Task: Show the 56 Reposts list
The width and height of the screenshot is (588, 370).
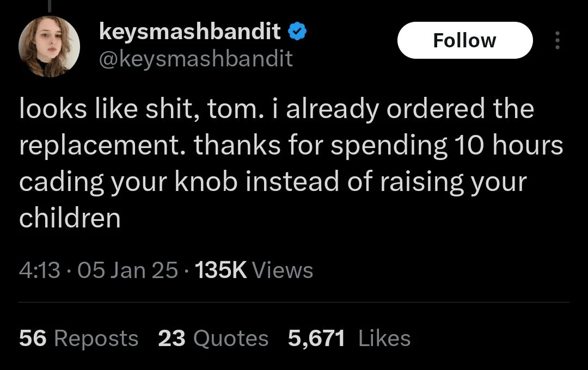Action: coord(79,338)
